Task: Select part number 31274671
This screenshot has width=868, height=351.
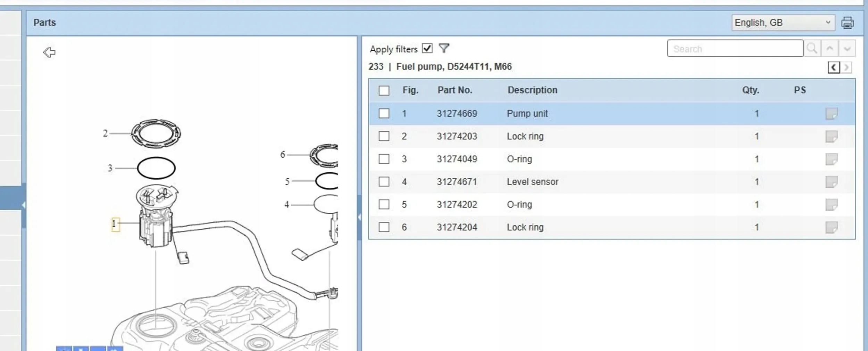Action: click(457, 182)
